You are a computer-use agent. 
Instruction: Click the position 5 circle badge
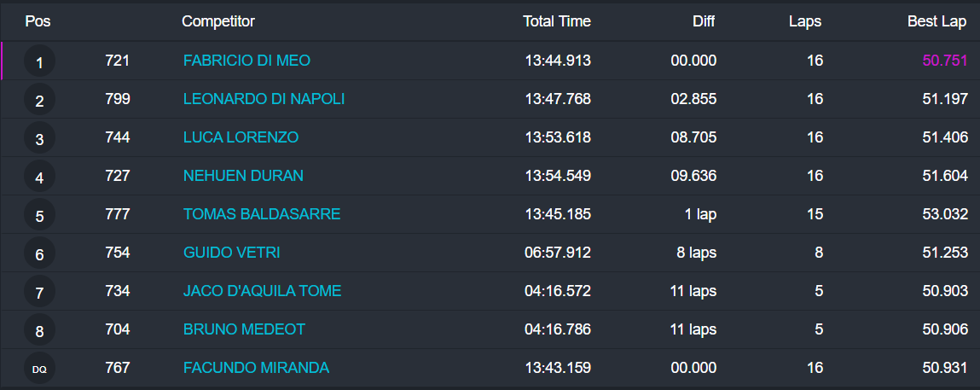point(39,216)
